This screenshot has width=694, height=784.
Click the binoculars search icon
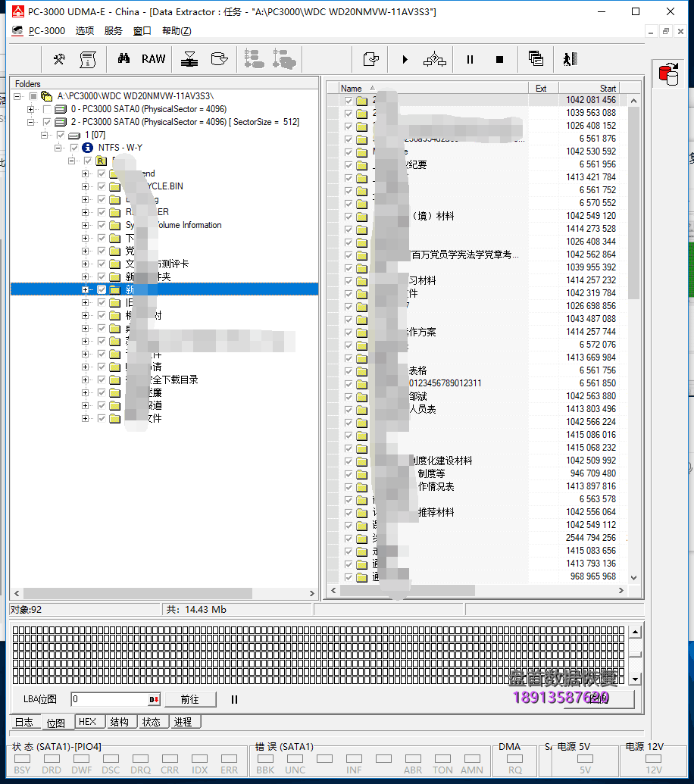[x=123, y=59]
